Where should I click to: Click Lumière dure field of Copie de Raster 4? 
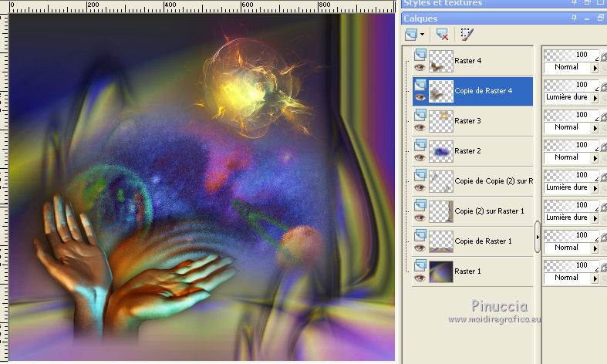[568, 98]
